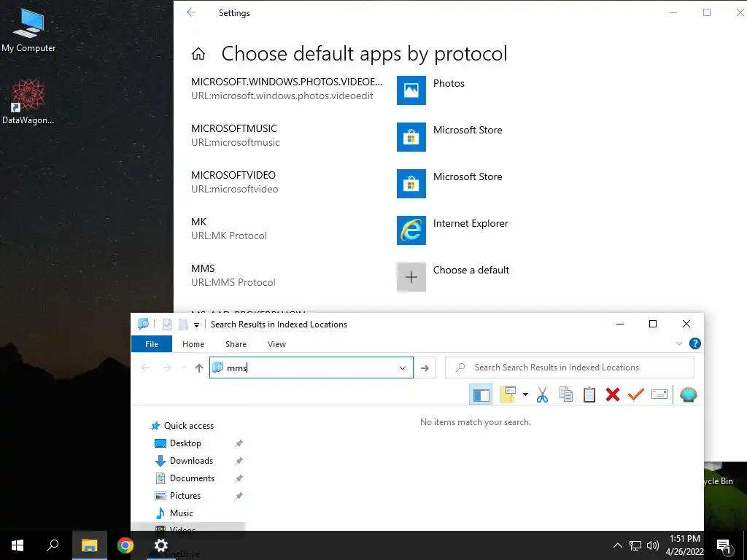747x560 pixels.
Task: Copy using the two-pages toolbar icon
Action: (566, 394)
